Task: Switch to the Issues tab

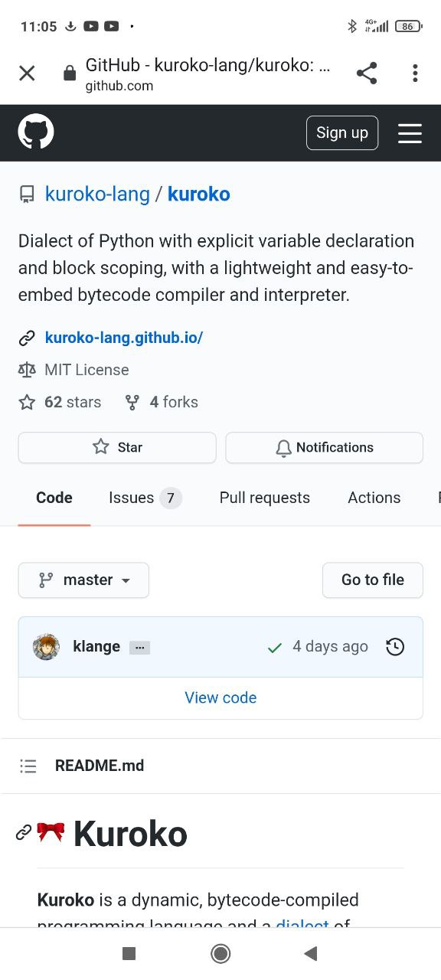Action: pyautogui.click(x=145, y=498)
